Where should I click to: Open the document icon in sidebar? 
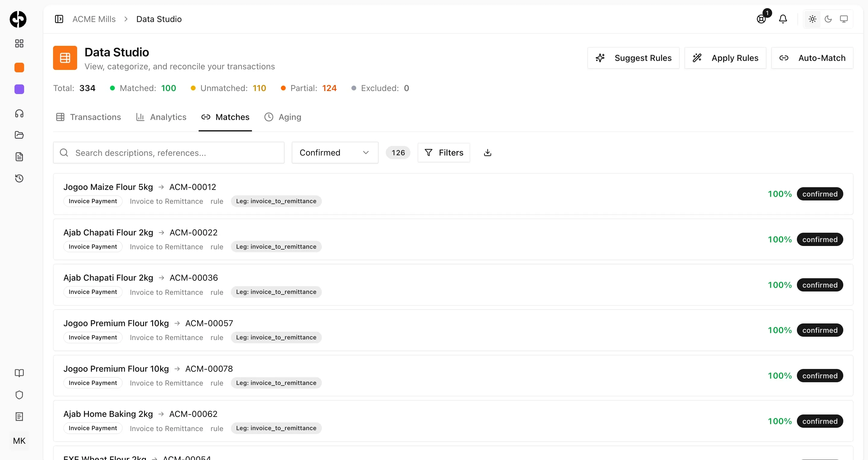click(19, 157)
